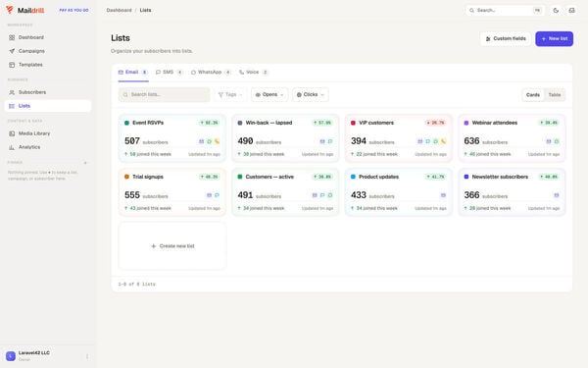The height and width of the screenshot is (368, 588).
Task: Click email icon on Product updates card
Action: [x=443, y=195]
